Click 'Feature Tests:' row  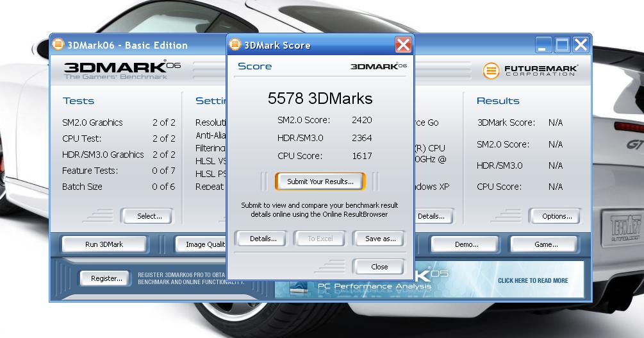(x=119, y=171)
